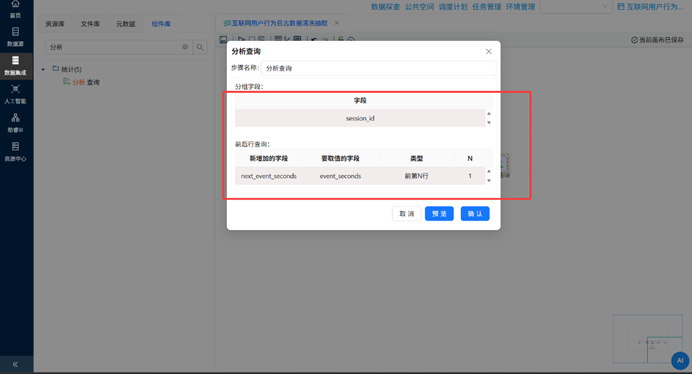Click the 统计 folder icon
Viewport: 692px width, 374px height.
pyautogui.click(x=56, y=68)
